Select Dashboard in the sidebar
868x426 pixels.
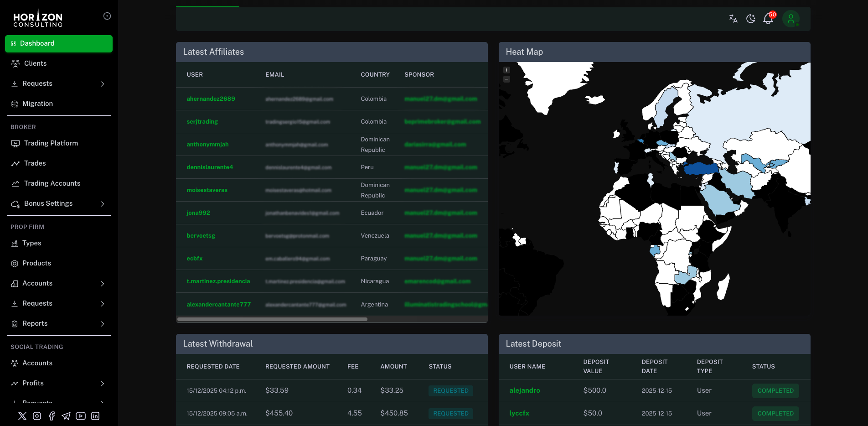pyautogui.click(x=58, y=43)
